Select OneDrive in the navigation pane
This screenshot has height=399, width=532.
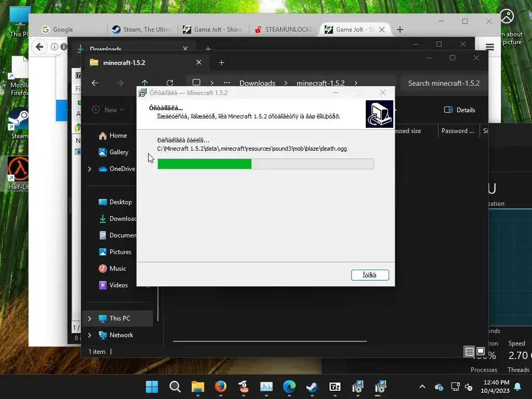tap(117, 169)
